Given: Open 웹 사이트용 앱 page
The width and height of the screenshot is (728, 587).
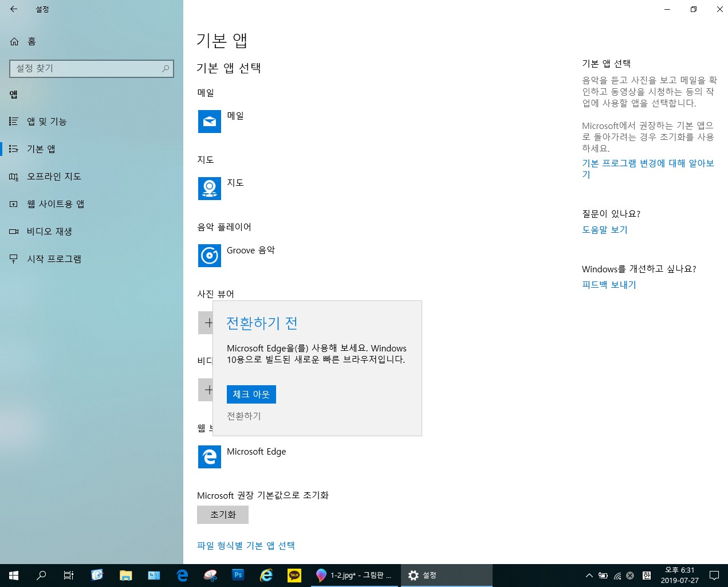Looking at the screenshot, I should coord(92,204).
